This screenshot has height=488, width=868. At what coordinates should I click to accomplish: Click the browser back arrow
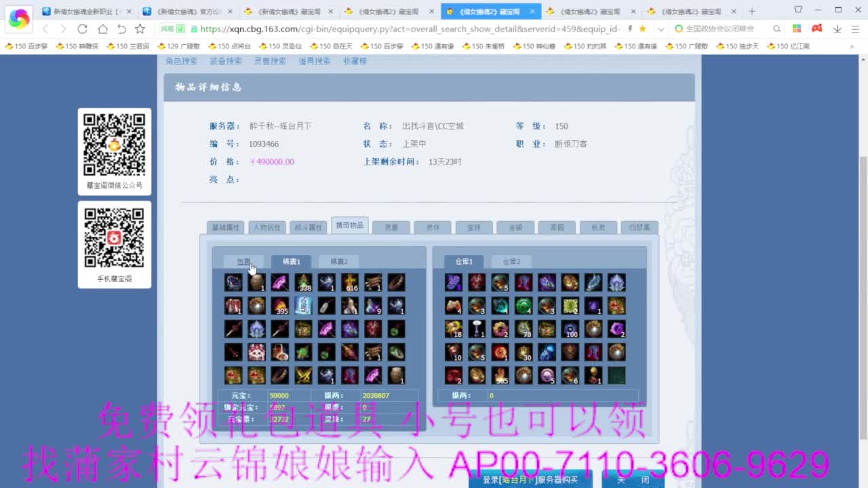45,28
